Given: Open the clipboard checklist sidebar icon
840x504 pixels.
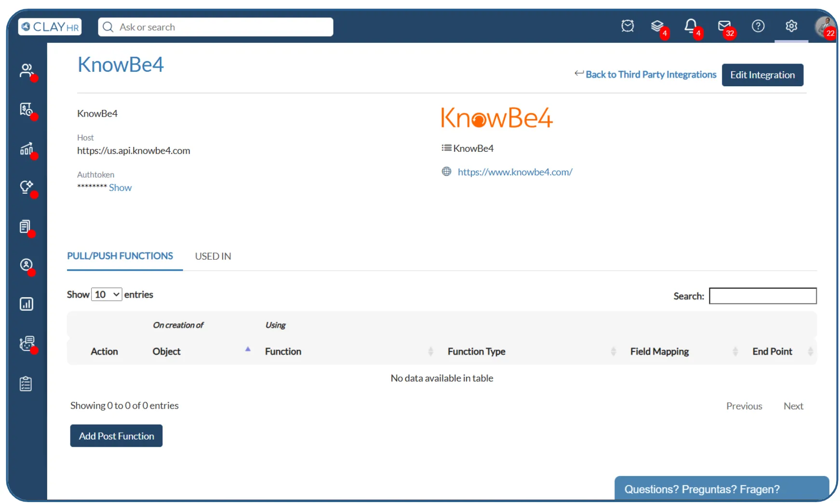Looking at the screenshot, I should (x=26, y=384).
